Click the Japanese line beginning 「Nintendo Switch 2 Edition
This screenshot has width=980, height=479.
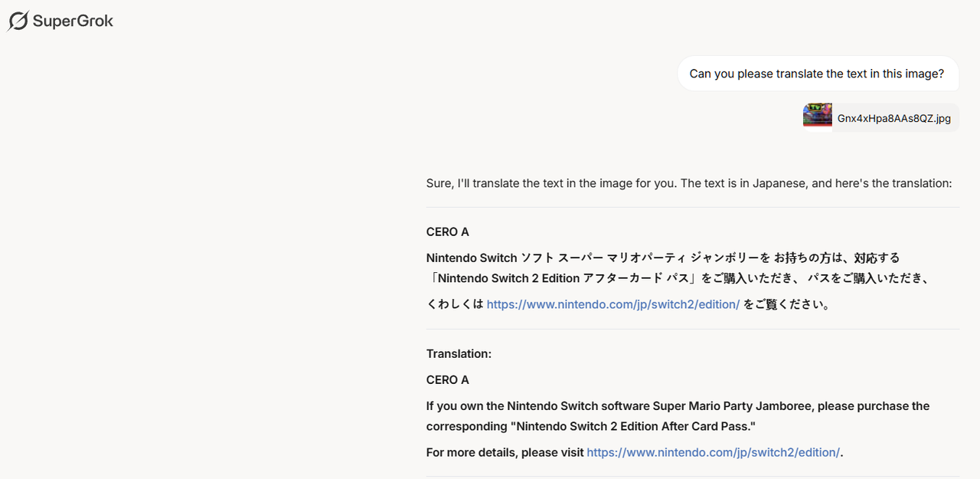678,278
